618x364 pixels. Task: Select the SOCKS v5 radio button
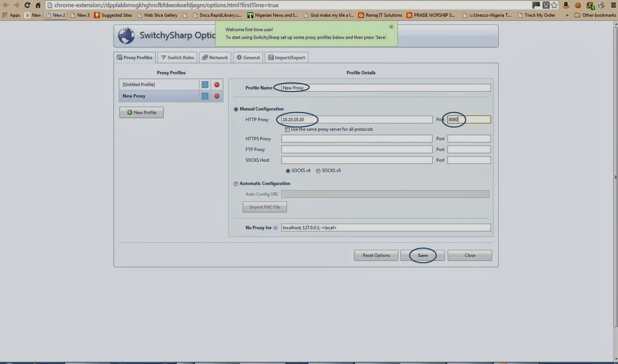point(318,171)
